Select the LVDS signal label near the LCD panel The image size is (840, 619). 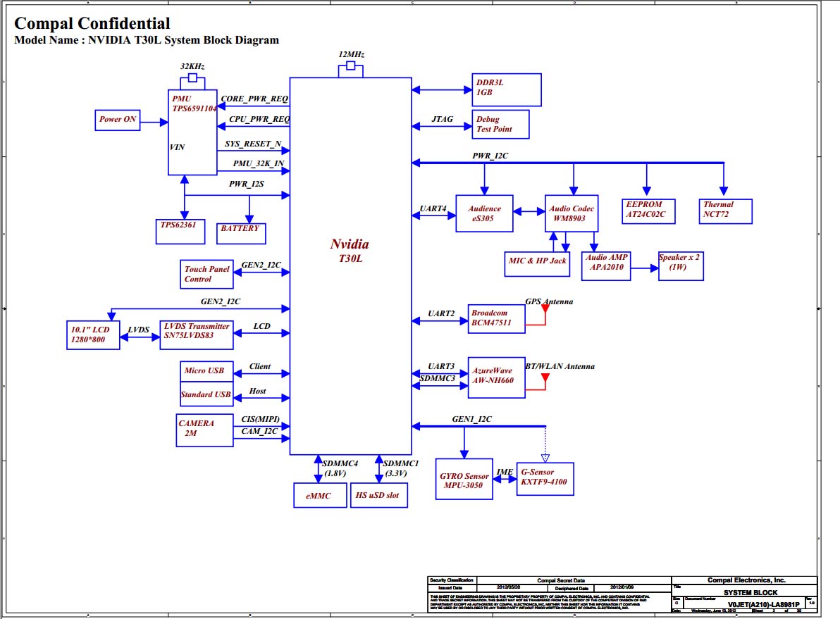138,330
